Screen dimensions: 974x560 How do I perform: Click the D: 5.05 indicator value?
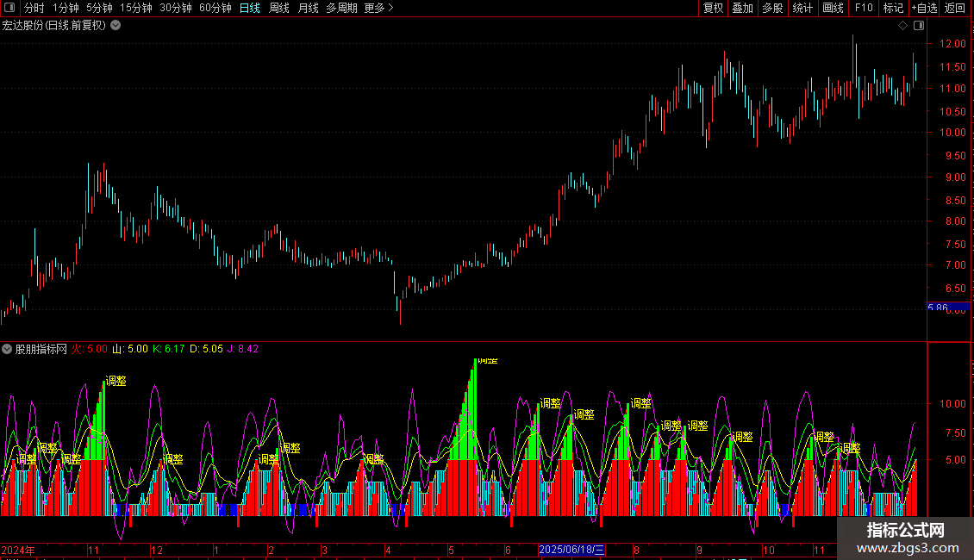tap(206, 349)
